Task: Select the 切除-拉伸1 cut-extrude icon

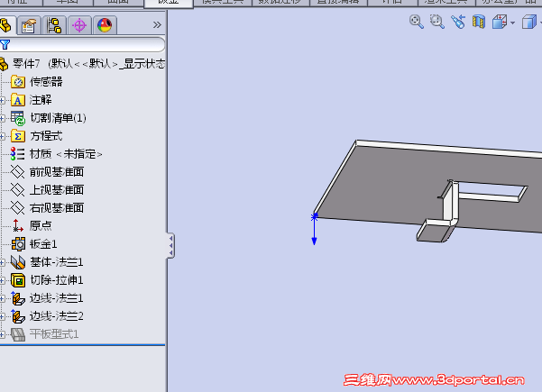Action: tap(18, 280)
